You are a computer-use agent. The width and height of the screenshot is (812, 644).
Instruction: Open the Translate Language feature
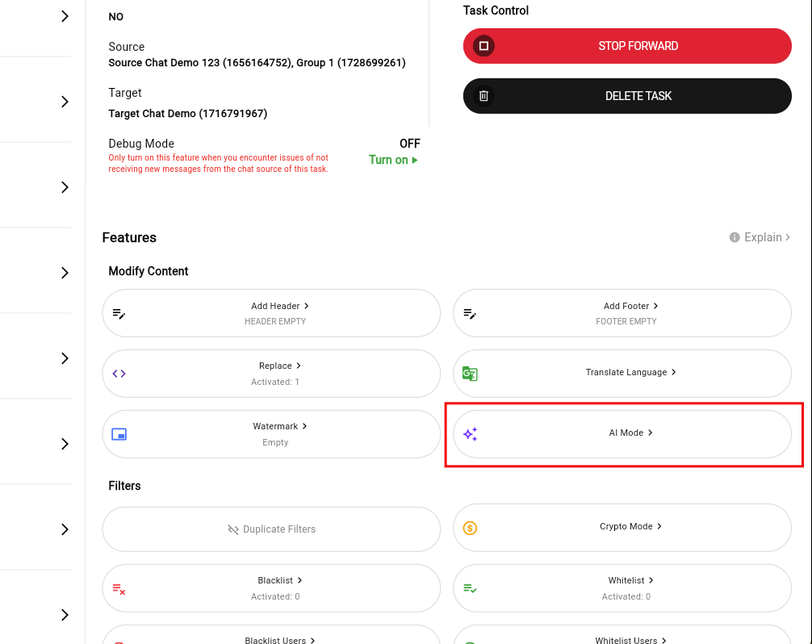click(x=630, y=372)
